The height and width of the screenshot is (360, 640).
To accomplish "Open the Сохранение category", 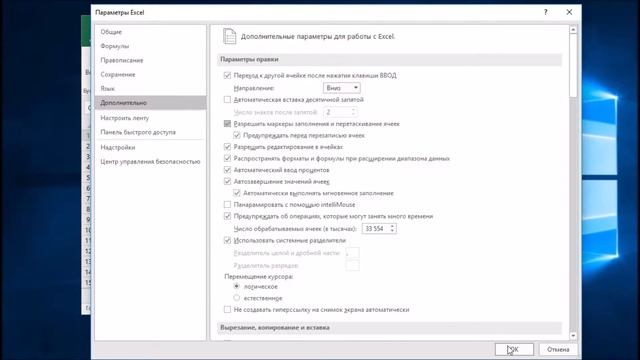I will click(x=118, y=74).
